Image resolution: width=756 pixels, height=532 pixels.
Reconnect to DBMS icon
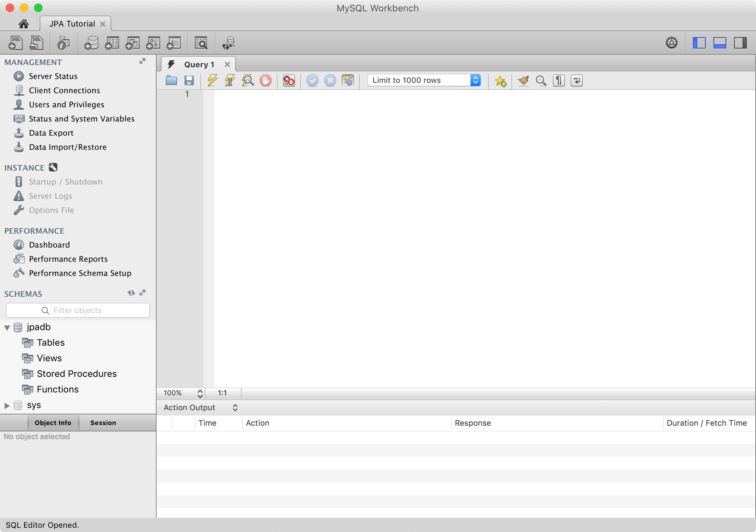[229, 43]
